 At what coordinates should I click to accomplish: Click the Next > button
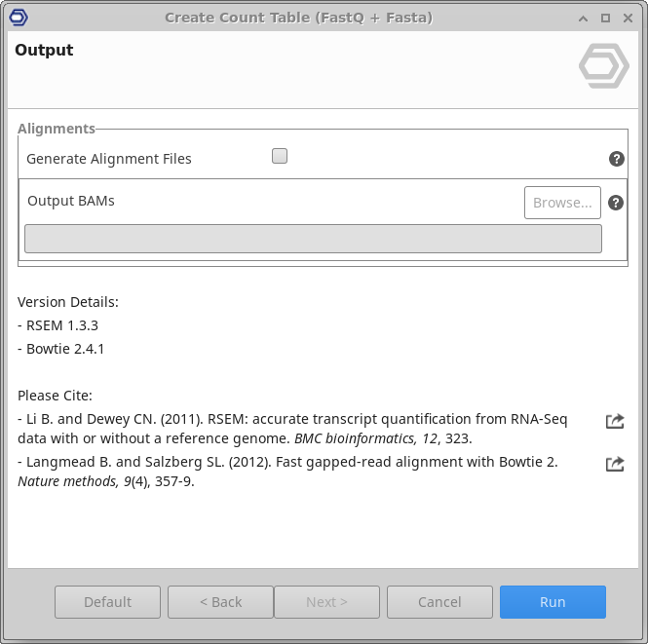click(x=326, y=602)
